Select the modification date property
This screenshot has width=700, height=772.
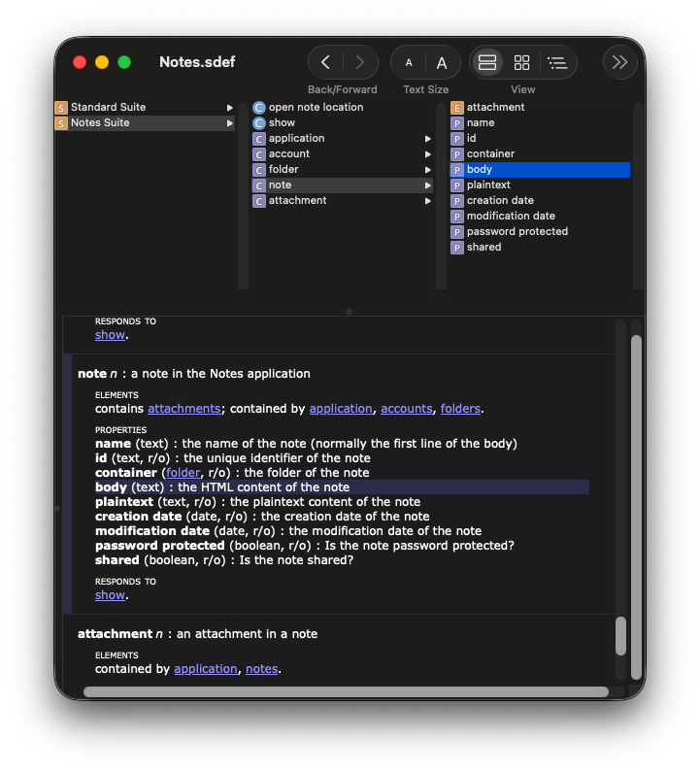(x=540, y=217)
